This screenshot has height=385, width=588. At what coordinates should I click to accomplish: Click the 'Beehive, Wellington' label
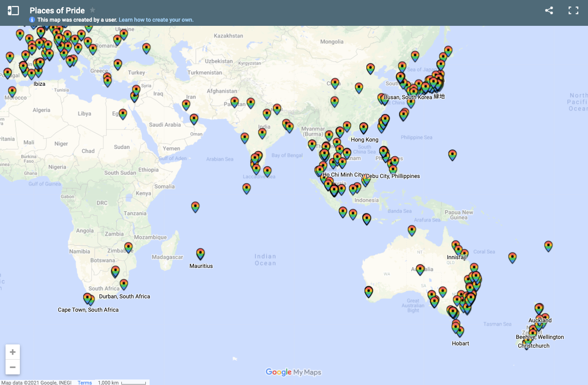pyautogui.click(x=540, y=337)
